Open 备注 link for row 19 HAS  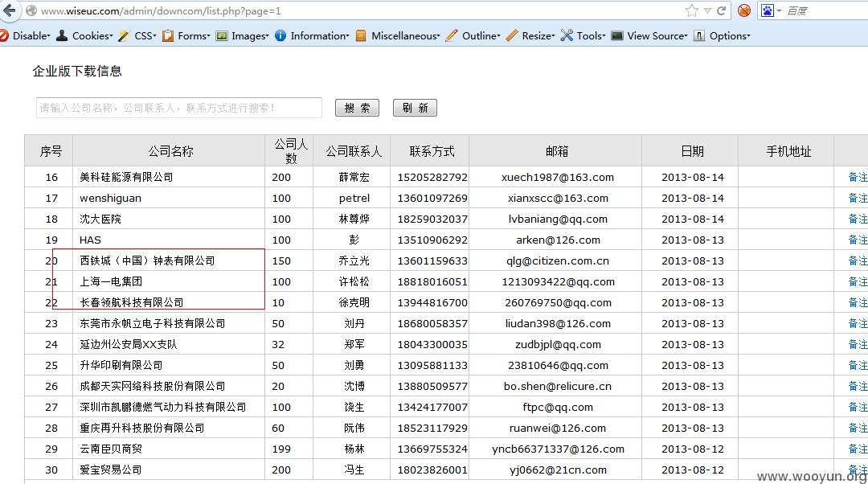point(858,240)
